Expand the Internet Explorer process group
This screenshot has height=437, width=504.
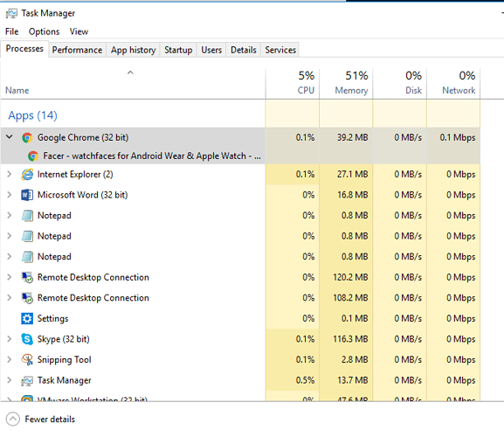tap(10, 174)
